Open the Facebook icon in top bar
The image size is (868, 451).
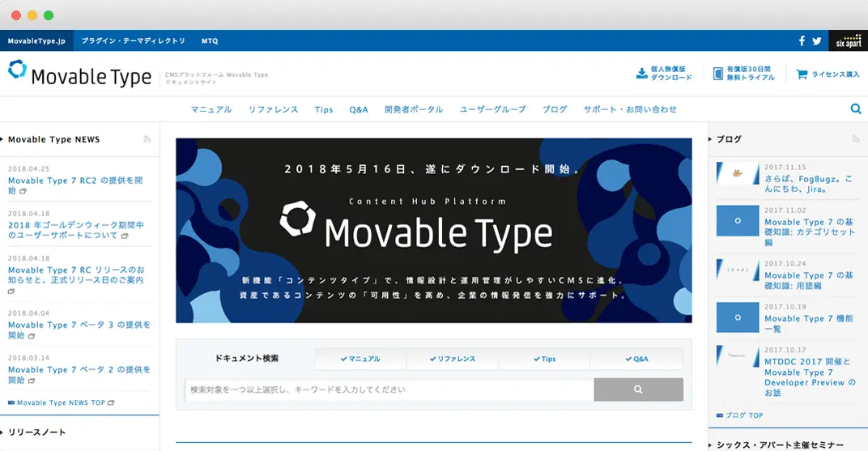802,40
